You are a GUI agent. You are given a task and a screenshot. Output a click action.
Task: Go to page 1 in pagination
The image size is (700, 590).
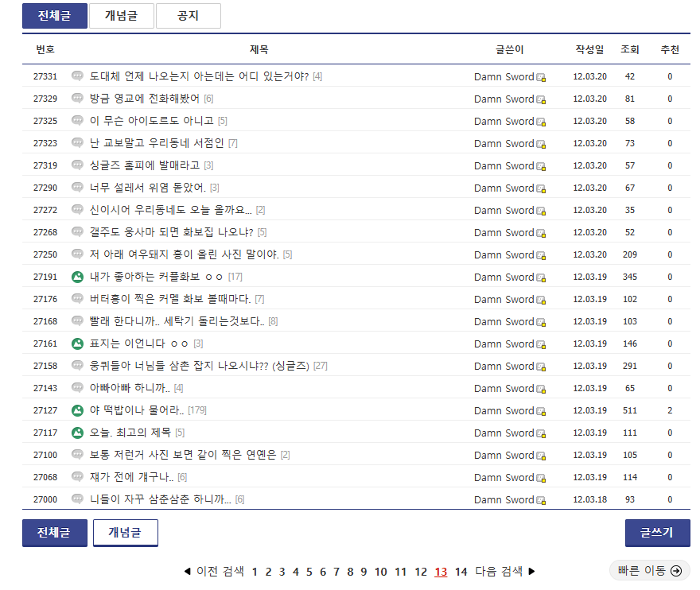click(x=255, y=572)
